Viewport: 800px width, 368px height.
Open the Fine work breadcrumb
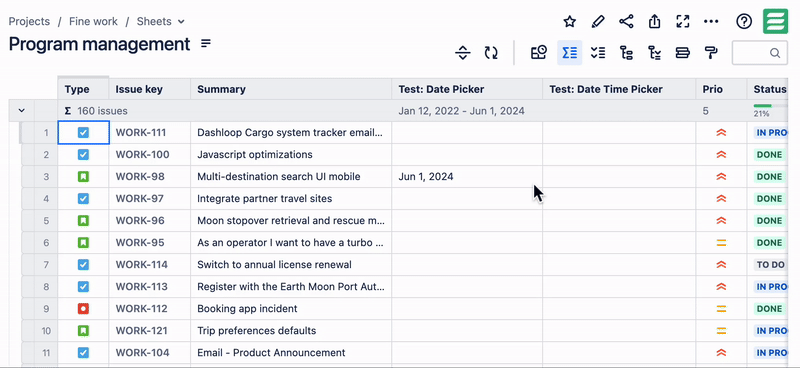coord(93,21)
